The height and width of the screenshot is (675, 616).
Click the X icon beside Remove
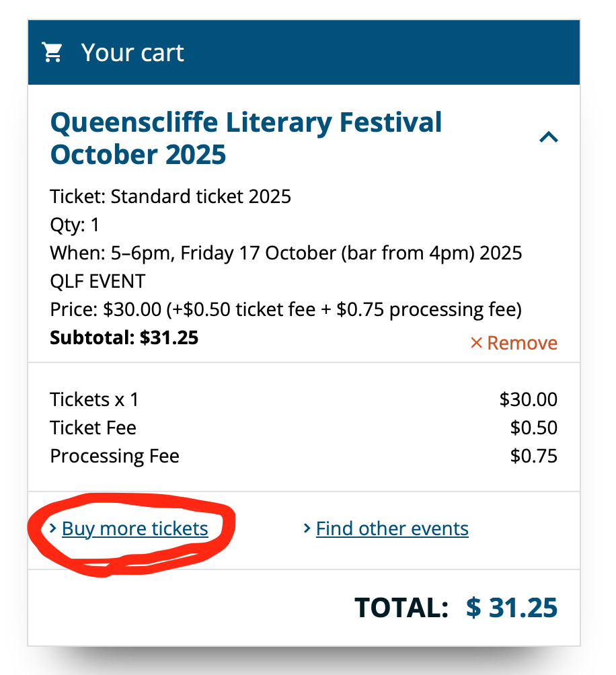476,343
